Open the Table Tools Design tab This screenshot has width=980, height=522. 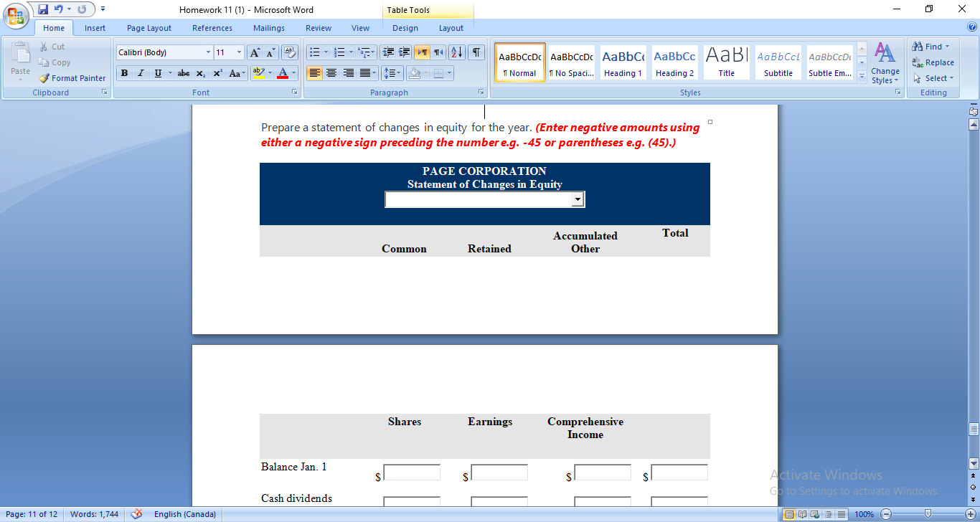point(405,28)
